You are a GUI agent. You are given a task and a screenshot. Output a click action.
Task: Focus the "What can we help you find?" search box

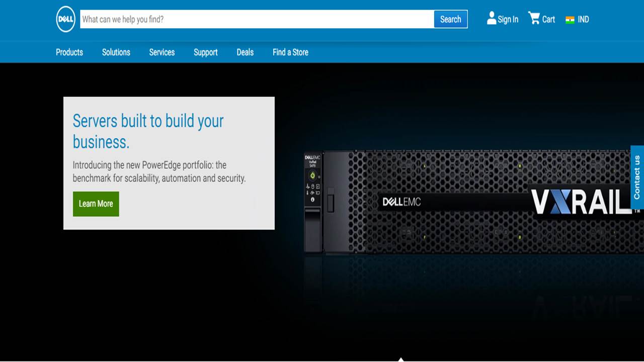(x=257, y=19)
